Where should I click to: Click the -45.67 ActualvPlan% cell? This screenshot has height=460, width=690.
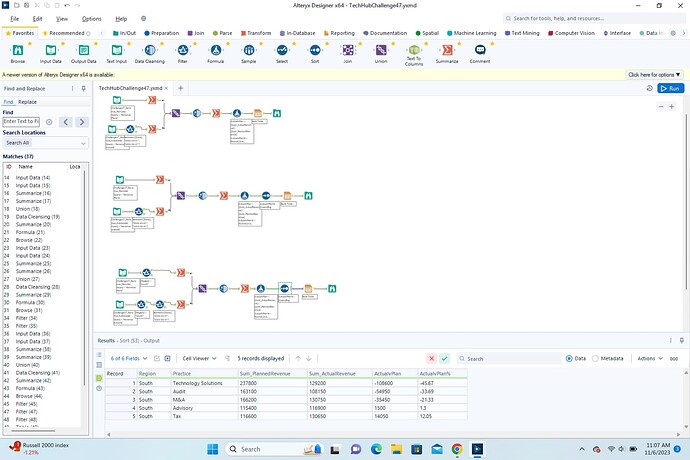click(442, 383)
